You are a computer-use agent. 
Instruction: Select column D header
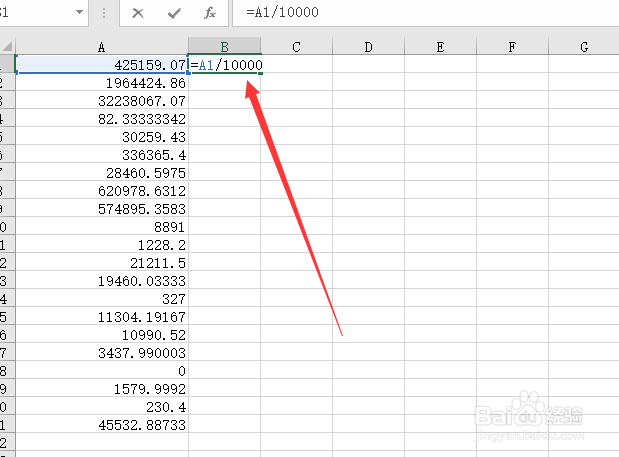(368, 47)
